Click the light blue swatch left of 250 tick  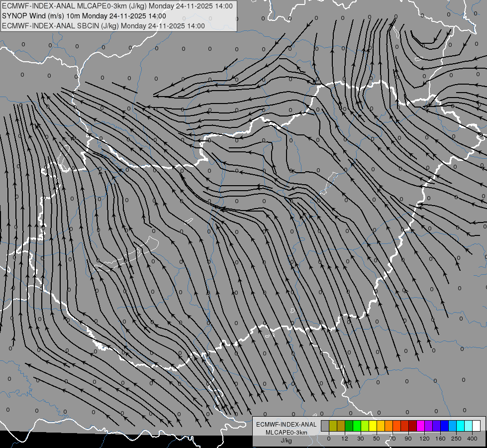(x=453, y=426)
